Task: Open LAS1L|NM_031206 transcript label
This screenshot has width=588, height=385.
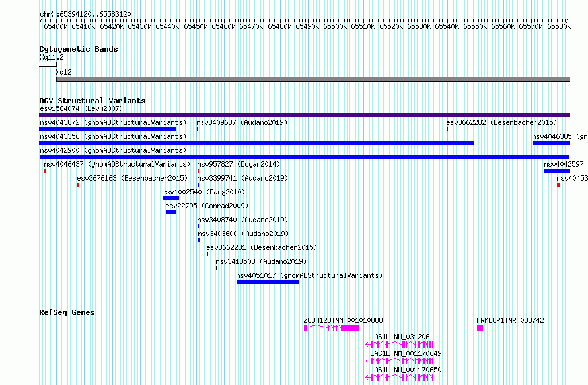Action: click(x=400, y=337)
